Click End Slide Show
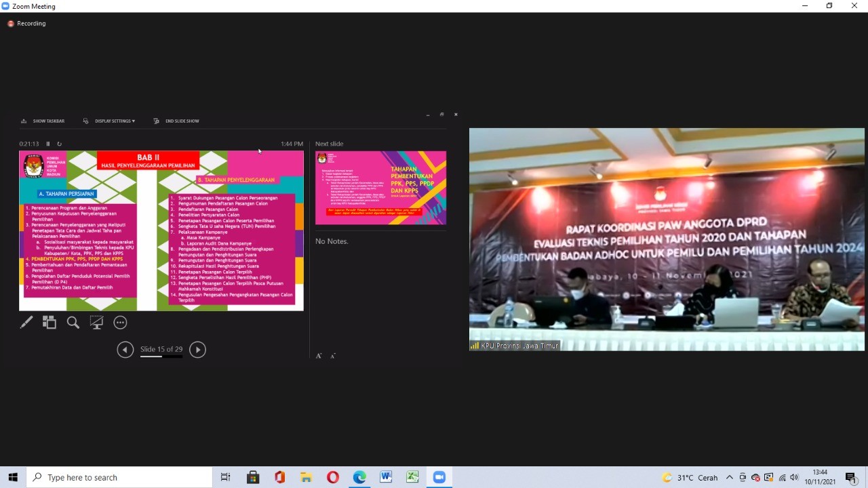868x488 pixels. click(x=176, y=121)
